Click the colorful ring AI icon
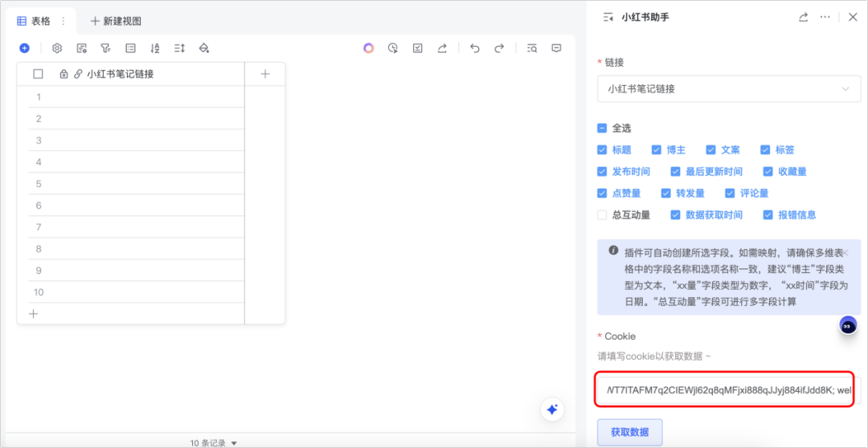Screen dimensions: 868x448 (x=369, y=48)
